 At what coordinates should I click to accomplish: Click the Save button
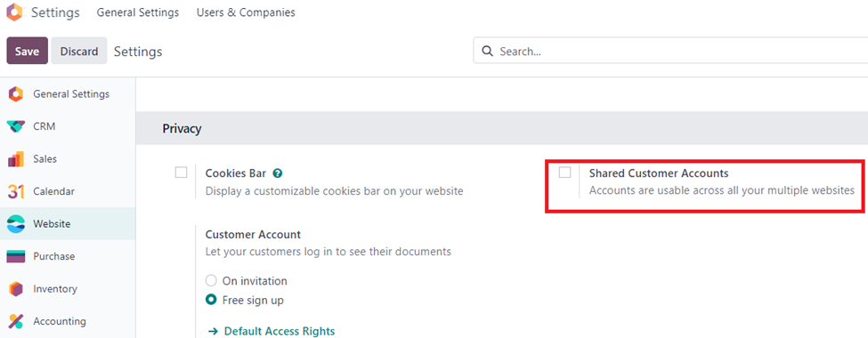(27, 51)
